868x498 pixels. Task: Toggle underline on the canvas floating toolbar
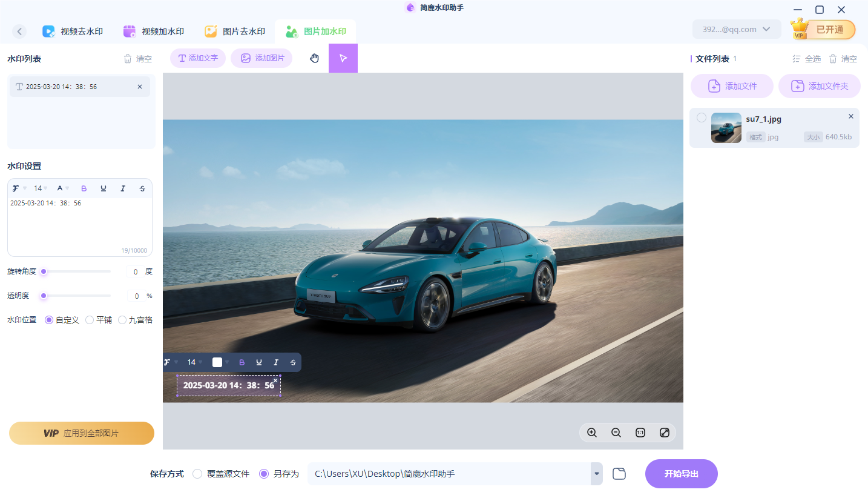click(259, 362)
